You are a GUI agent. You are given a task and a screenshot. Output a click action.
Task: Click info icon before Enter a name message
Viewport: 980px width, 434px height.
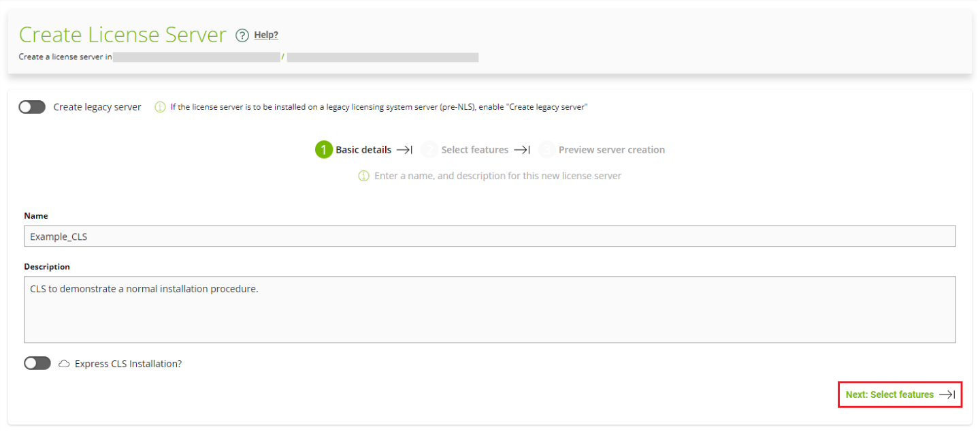tap(364, 175)
